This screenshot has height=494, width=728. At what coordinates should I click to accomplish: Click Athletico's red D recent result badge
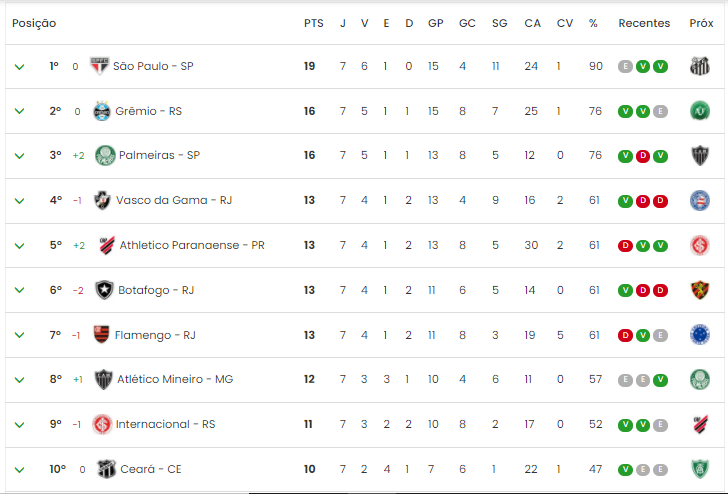(625, 246)
